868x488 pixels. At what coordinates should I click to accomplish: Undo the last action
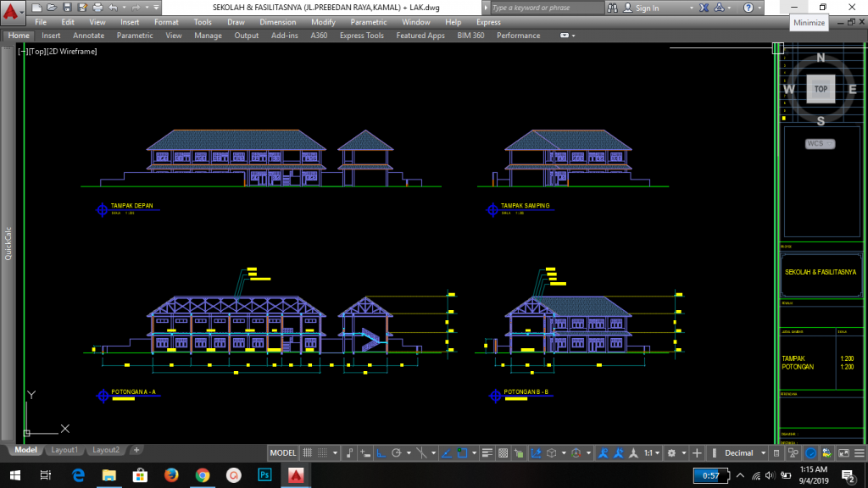click(114, 7)
